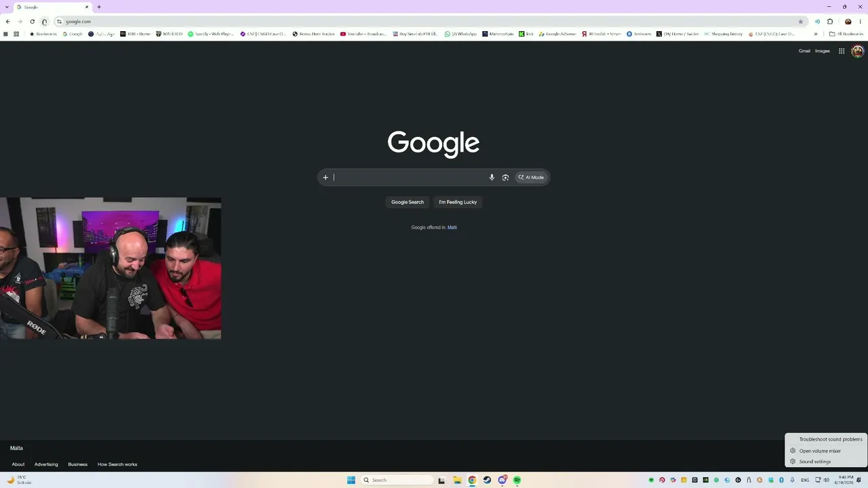Viewport: 868px width, 488px height.
Task: Open the site information icon in address bar
Action: coord(59,22)
